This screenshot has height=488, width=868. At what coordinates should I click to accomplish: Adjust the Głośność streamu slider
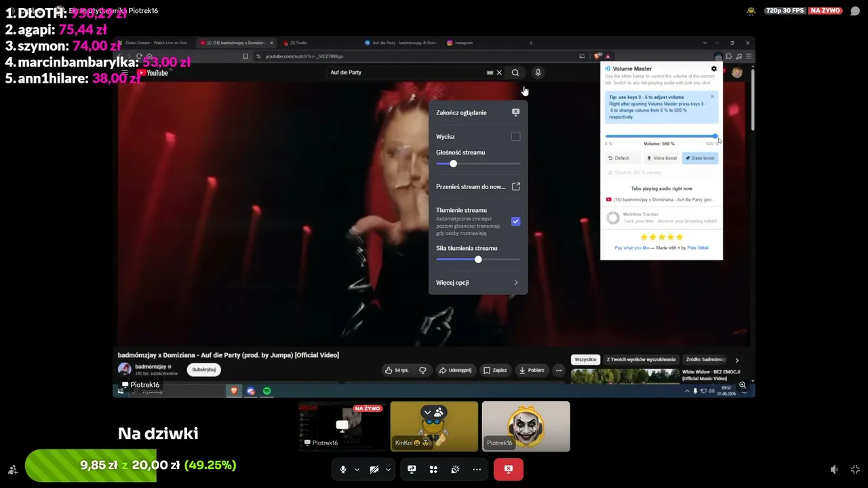(x=478, y=163)
